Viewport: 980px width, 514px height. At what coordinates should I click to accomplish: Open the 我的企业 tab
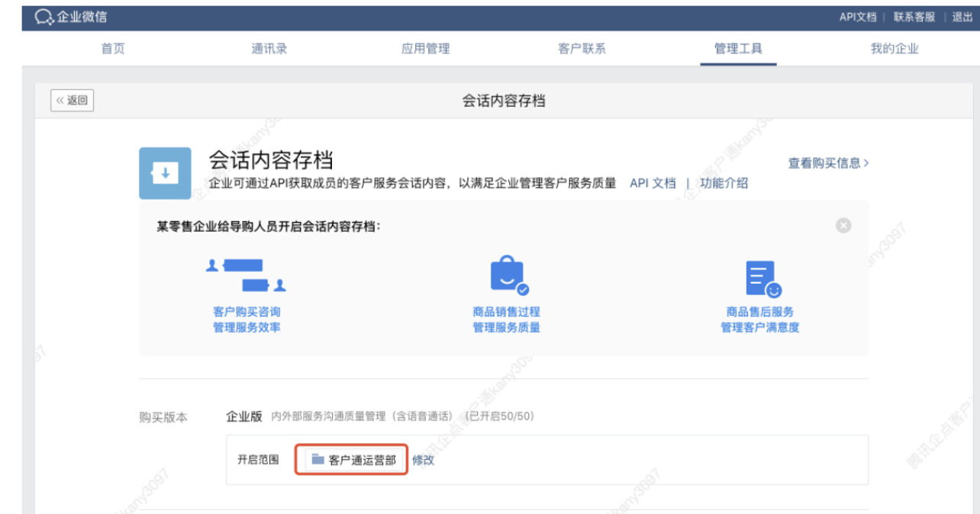[895, 49]
